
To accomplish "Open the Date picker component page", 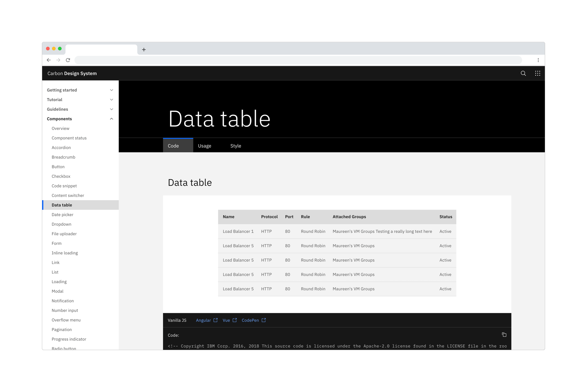I will (63, 215).
